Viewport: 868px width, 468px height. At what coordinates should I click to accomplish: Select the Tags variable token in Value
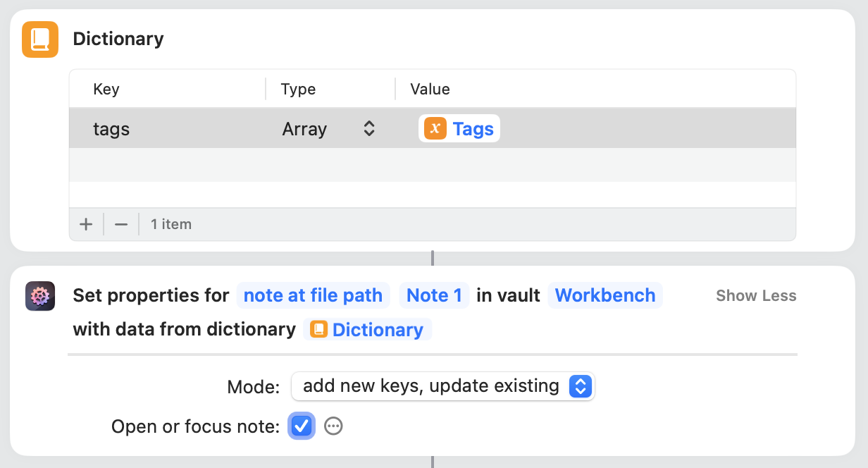click(459, 129)
